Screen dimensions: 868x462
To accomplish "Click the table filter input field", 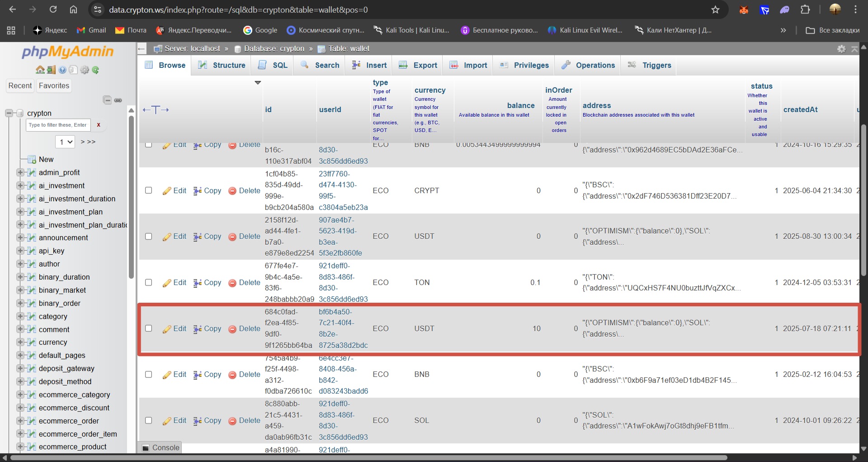I will coord(58,125).
